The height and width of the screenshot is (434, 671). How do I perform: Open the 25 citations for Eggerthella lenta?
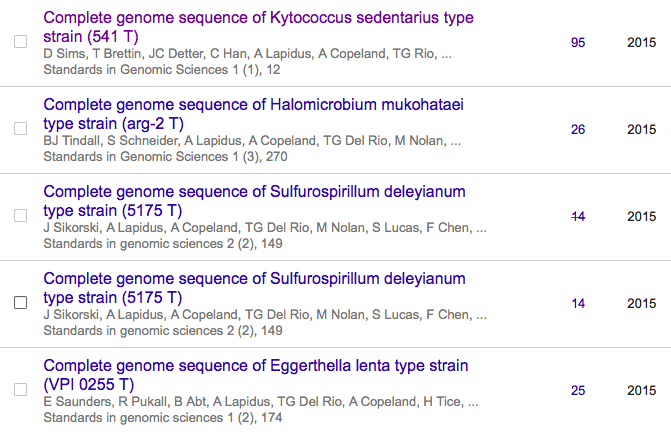click(578, 390)
